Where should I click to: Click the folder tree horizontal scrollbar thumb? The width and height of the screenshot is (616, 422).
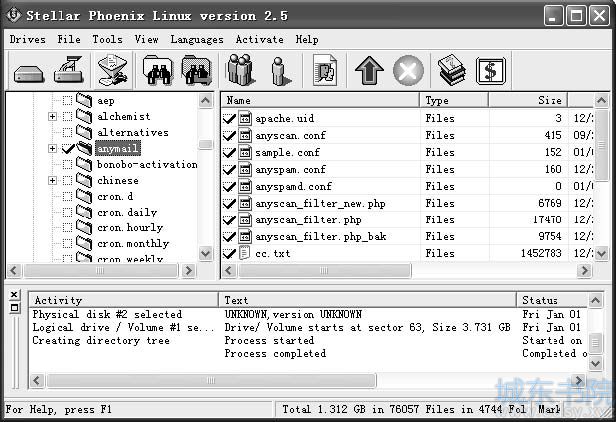tap(101, 270)
